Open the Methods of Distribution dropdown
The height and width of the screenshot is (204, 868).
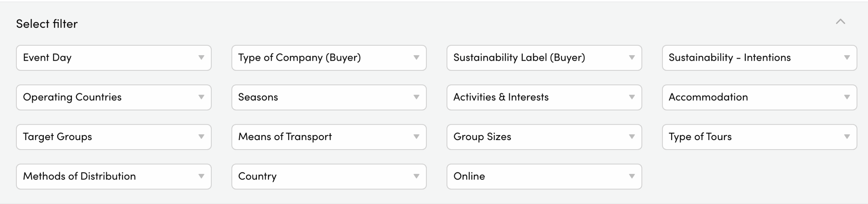click(x=113, y=176)
